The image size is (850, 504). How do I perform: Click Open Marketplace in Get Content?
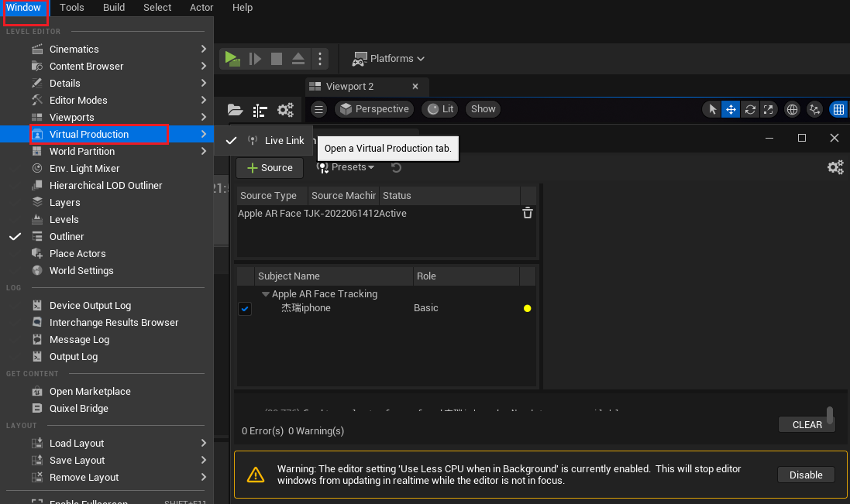tap(107, 392)
